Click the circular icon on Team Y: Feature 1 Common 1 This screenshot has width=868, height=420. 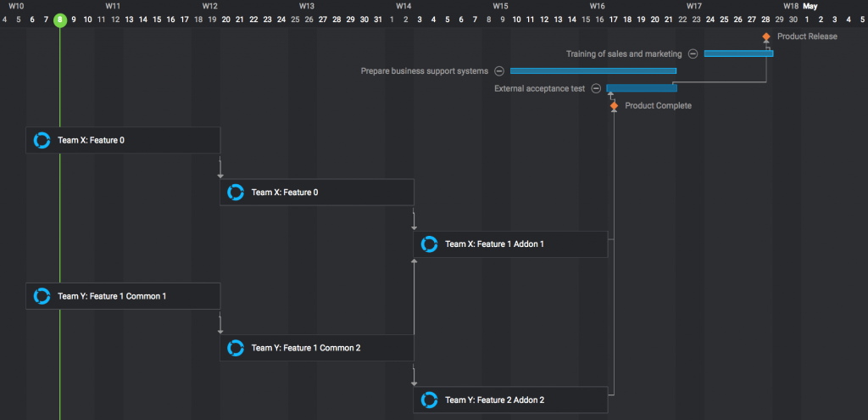[x=42, y=296]
